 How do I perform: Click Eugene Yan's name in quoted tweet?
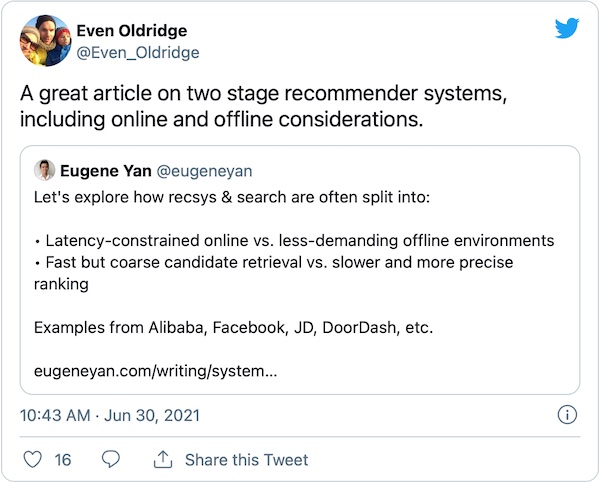(x=105, y=171)
